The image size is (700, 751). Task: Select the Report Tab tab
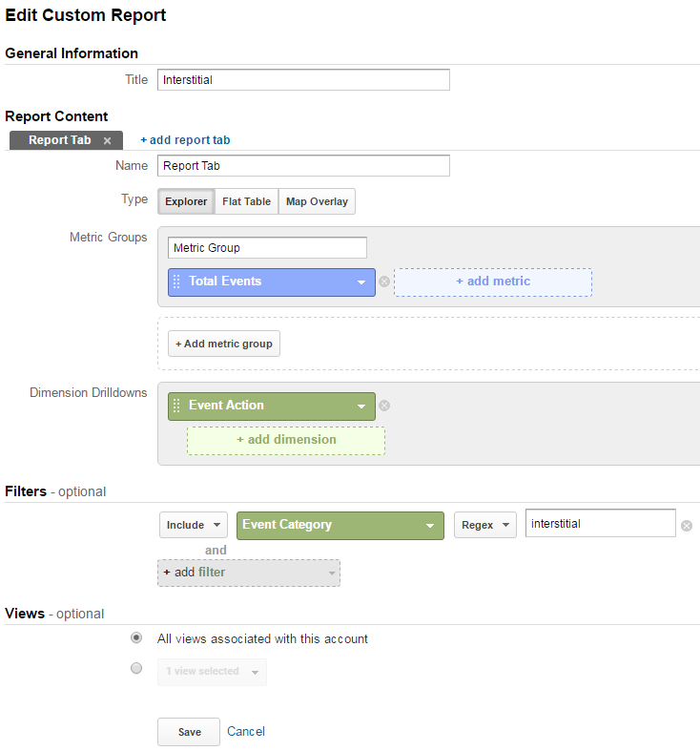click(60, 140)
